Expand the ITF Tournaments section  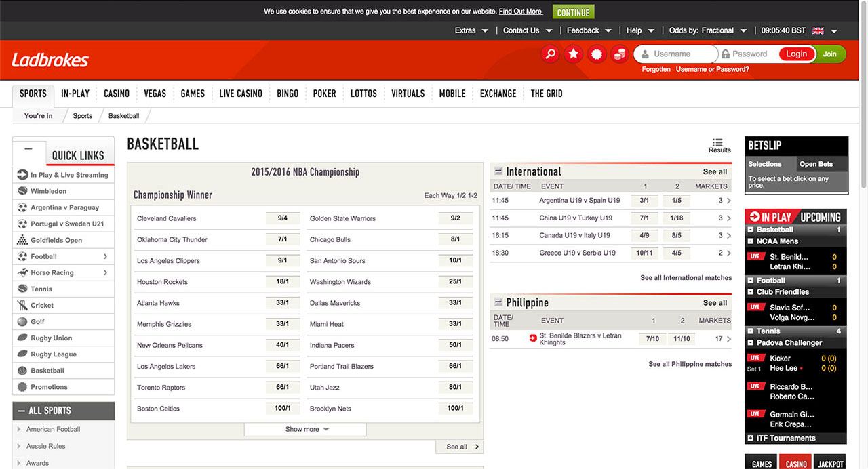pos(751,439)
